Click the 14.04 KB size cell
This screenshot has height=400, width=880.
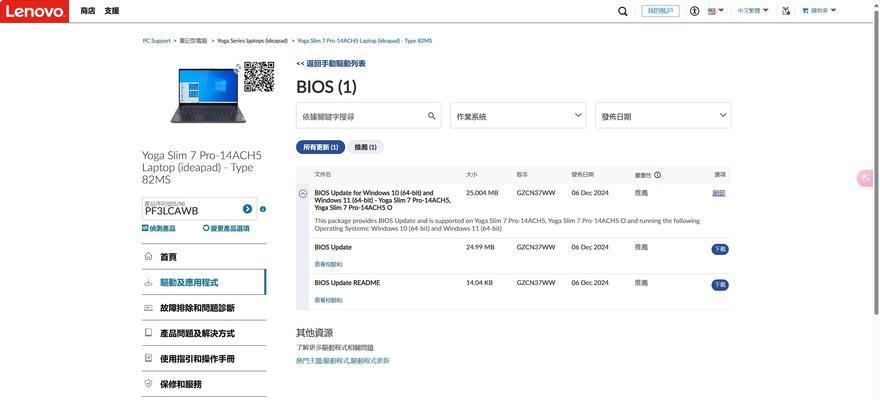point(479,283)
